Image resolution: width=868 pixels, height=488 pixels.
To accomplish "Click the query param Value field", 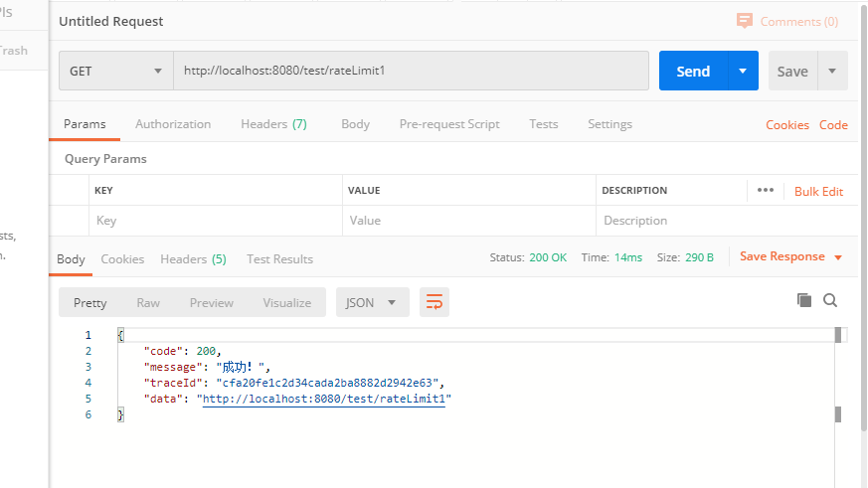I will [x=469, y=221].
